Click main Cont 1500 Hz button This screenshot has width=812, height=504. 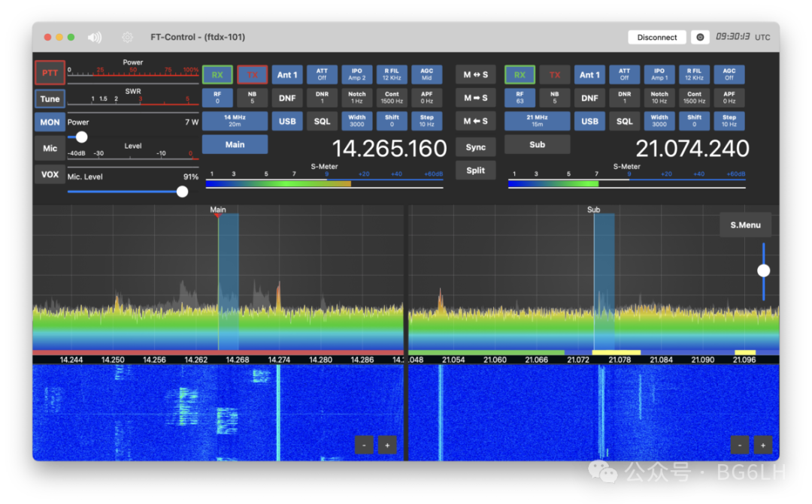[x=392, y=98]
